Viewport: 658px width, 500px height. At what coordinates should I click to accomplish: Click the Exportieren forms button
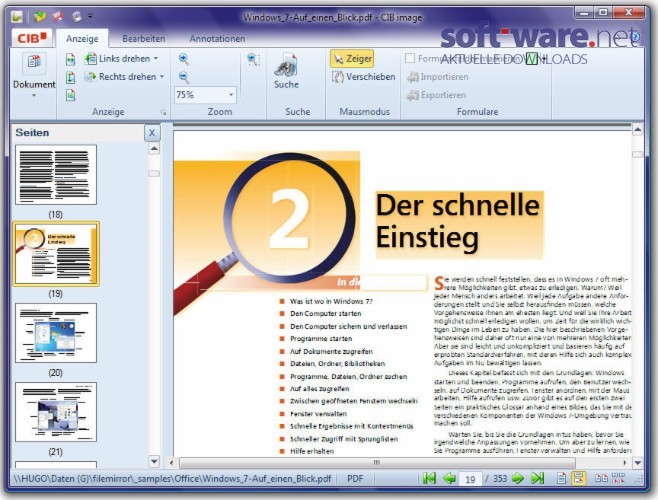pos(436,95)
